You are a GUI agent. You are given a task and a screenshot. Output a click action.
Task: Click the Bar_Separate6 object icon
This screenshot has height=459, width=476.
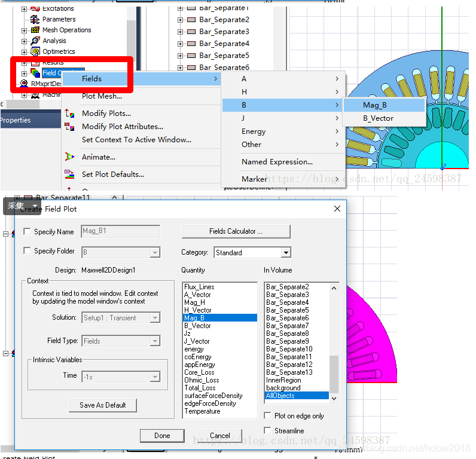click(191, 68)
